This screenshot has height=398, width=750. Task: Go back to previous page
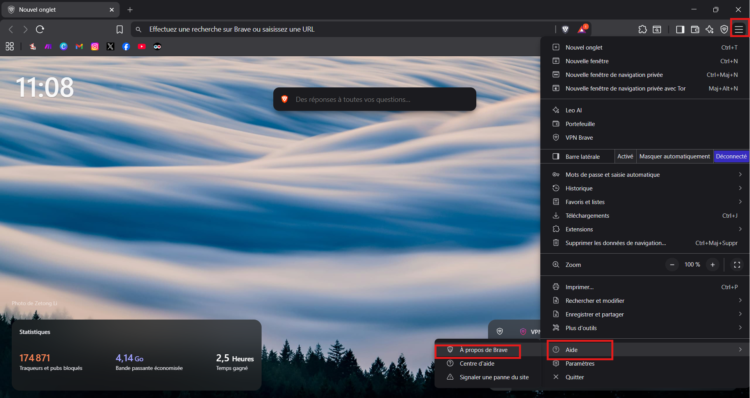[11, 29]
